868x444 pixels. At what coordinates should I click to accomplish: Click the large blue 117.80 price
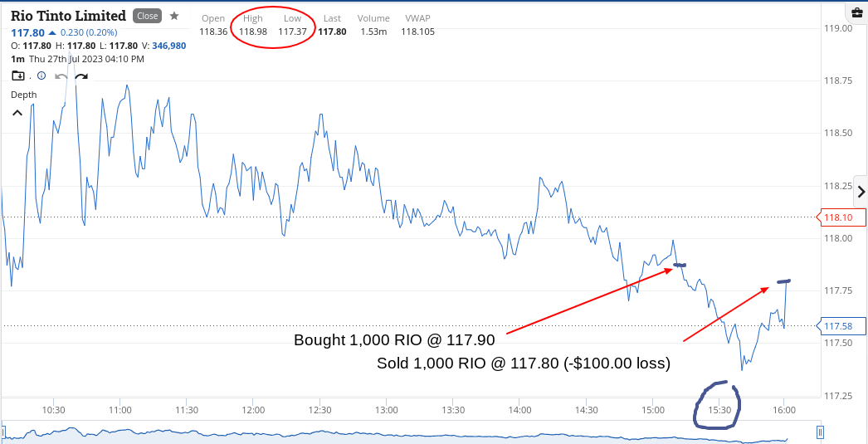click(x=27, y=32)
